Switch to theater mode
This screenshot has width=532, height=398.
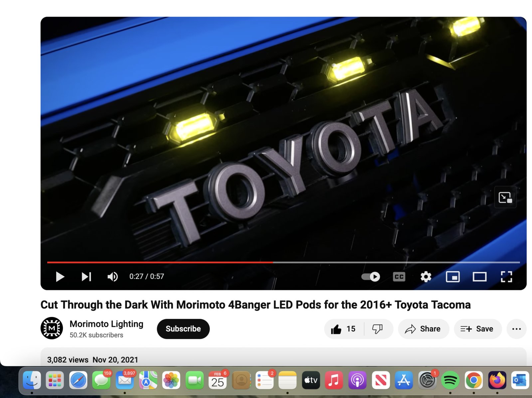pyautogui.click(x=479, y=277)
